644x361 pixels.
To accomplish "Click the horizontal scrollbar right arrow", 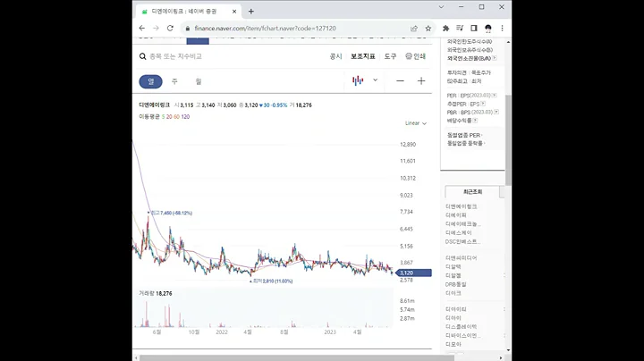I will coord(501,358).
